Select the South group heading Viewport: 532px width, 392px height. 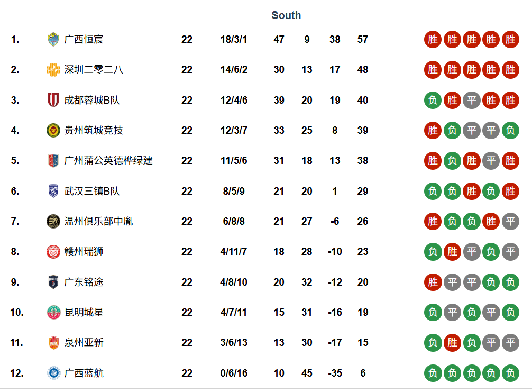286,15
